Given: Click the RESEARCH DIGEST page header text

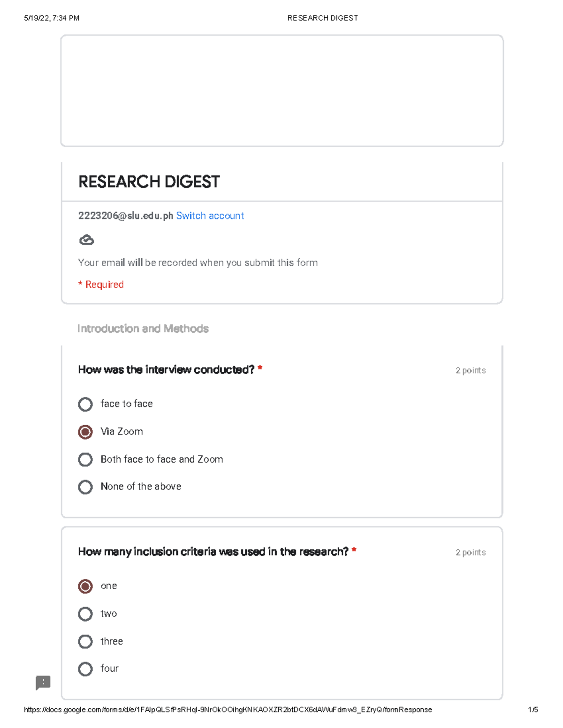Looking at the screenshot, I should click(x=322, y=18).
